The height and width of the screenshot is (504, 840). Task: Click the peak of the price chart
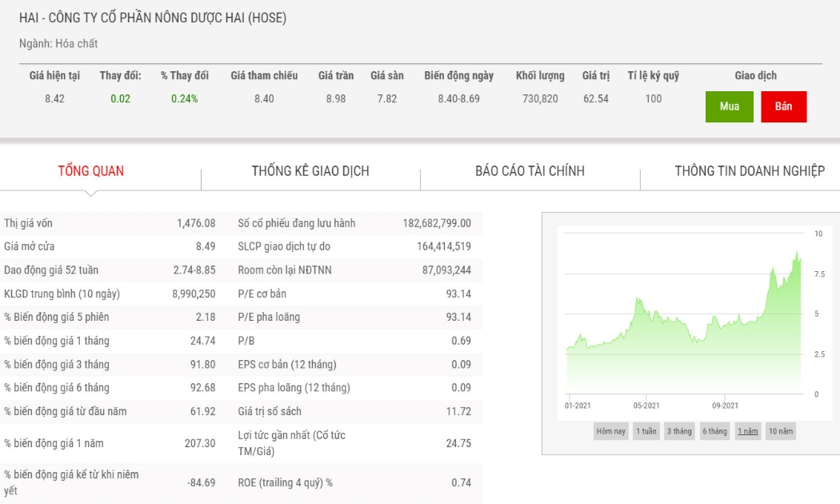pos(797,252)
